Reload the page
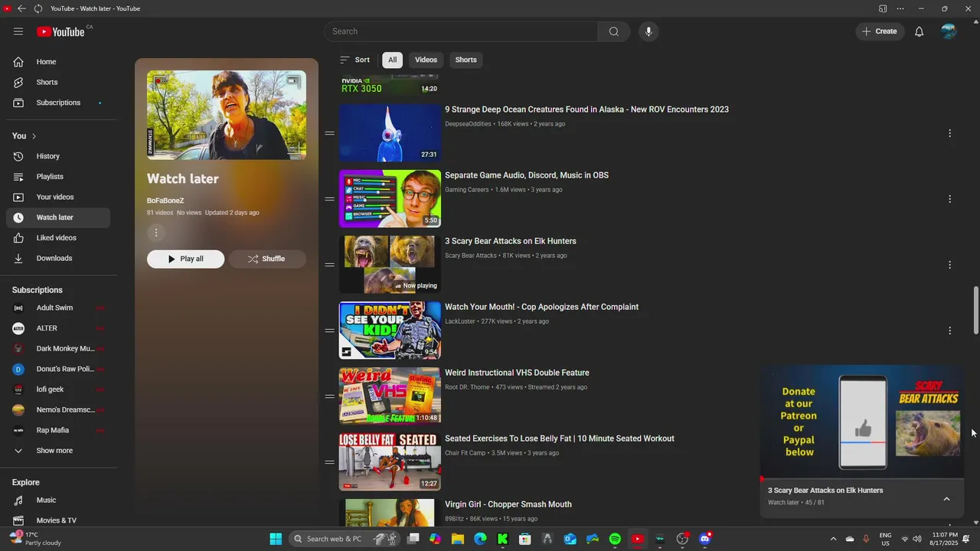This screenshot has width=980, height=551. point(38,8)
